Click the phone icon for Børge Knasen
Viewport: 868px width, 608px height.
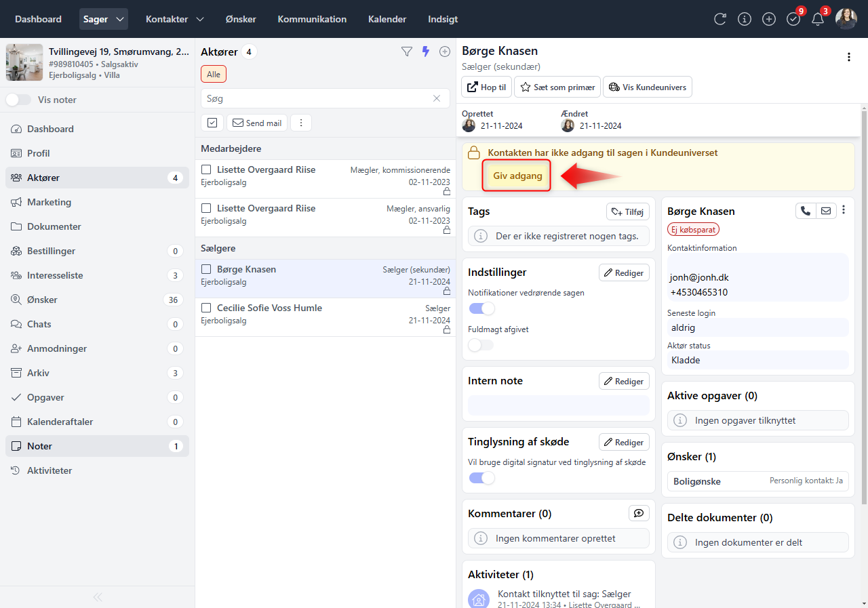click(806, 211)
